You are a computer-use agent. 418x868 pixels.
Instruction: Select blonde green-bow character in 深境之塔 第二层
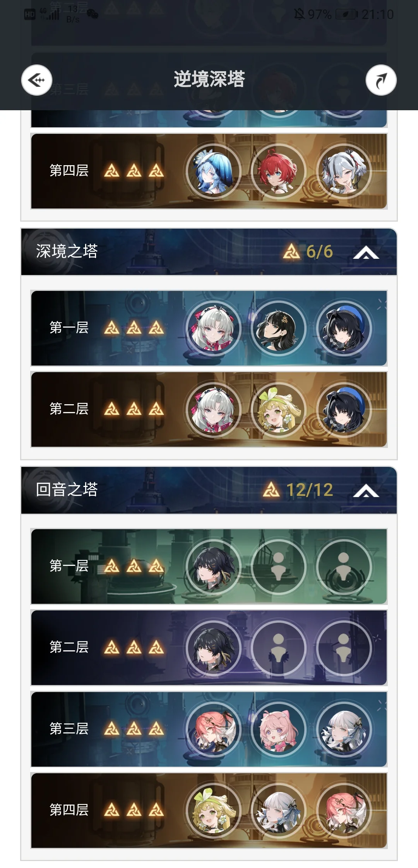[x=279, y=410]
